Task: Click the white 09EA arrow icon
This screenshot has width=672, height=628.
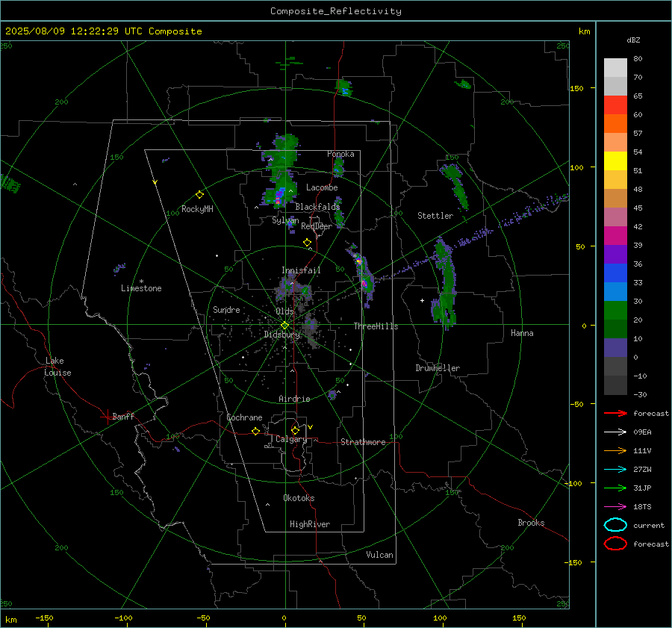Action: pos(615,432)
